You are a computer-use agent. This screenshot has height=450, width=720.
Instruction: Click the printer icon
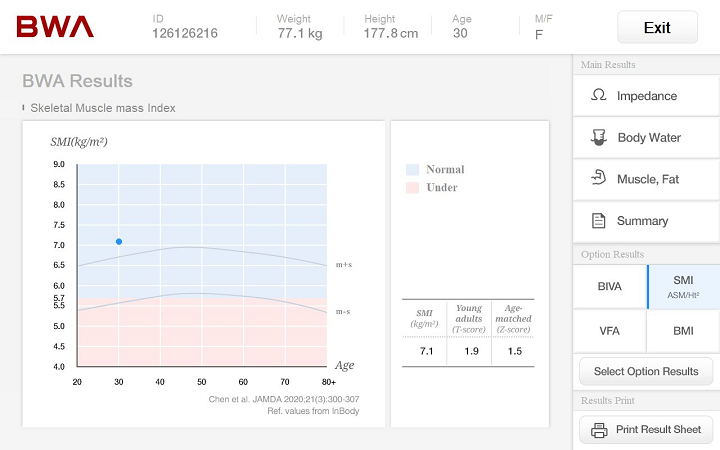(x=600, y=431)
